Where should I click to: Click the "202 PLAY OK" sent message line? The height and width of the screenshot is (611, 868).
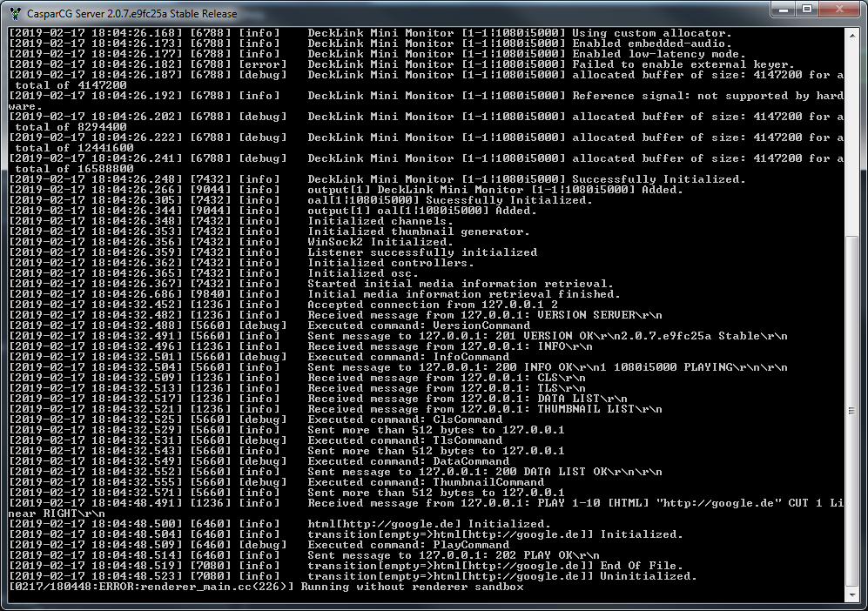305,555
